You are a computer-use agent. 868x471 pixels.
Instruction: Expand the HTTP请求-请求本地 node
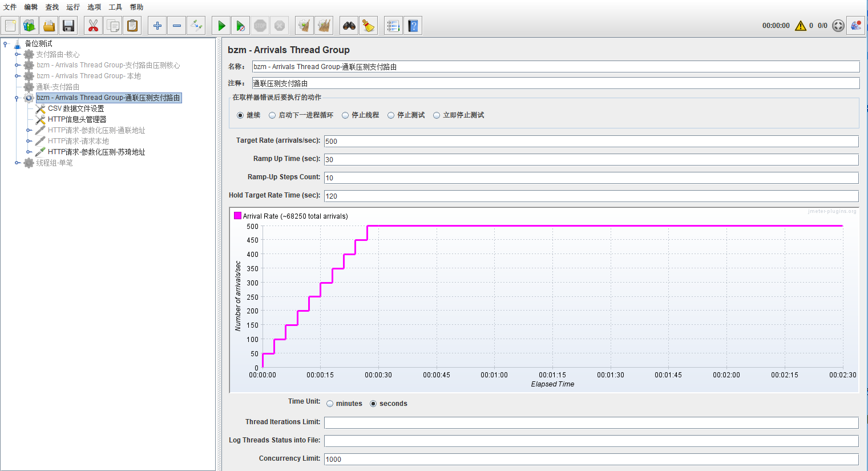click(29, 141)
